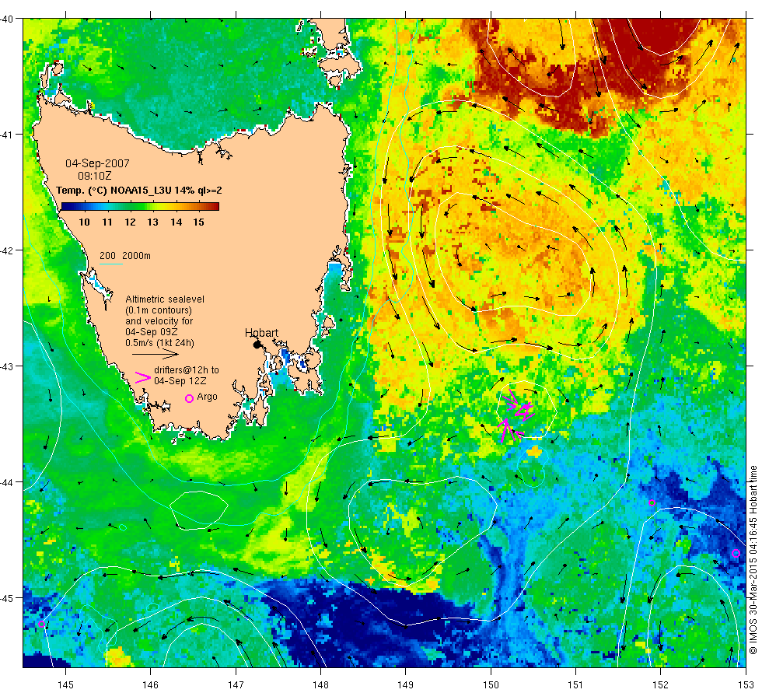Click the '147' longitude axis label
This screenshot has width=762, height=700.
coord(236,685)
